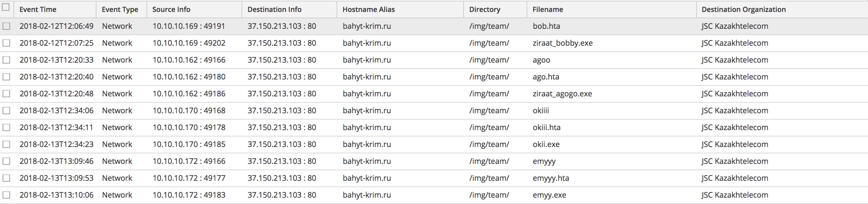Viewport: 868px width, 204px height.
Task: Click Destination Info column header
Action: (x=274, y=9)
